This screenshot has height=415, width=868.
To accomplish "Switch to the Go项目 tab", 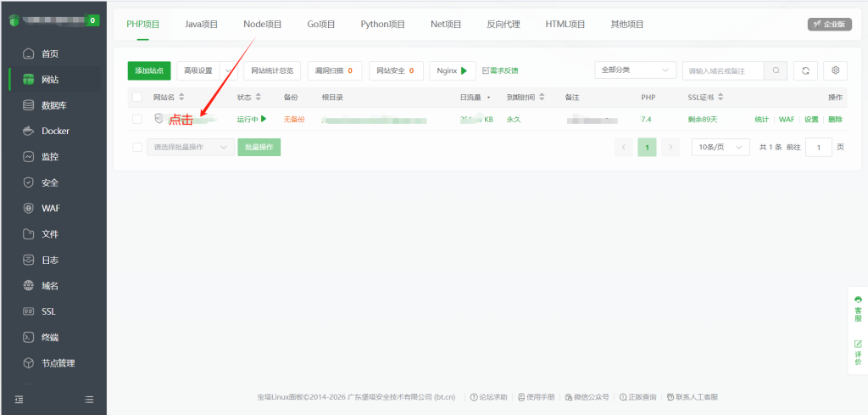I will click(x=321, y=25).
